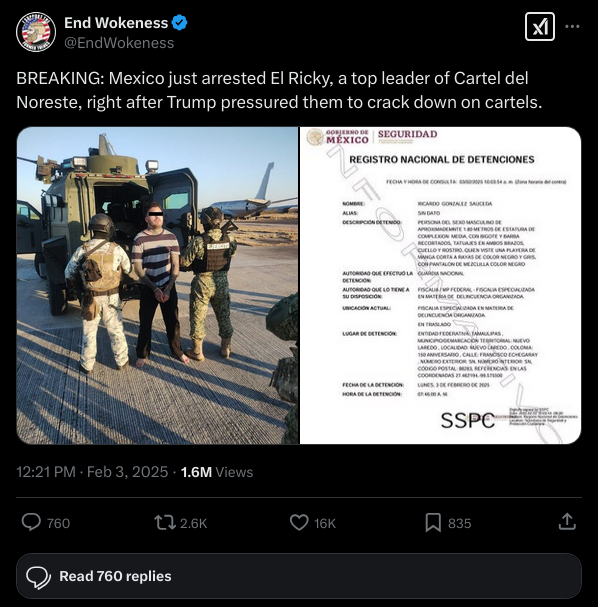Viewport: 598px width, 607px height.
Task: Click the End Wokeness profile avatar
Action: (x=36, y=32)
